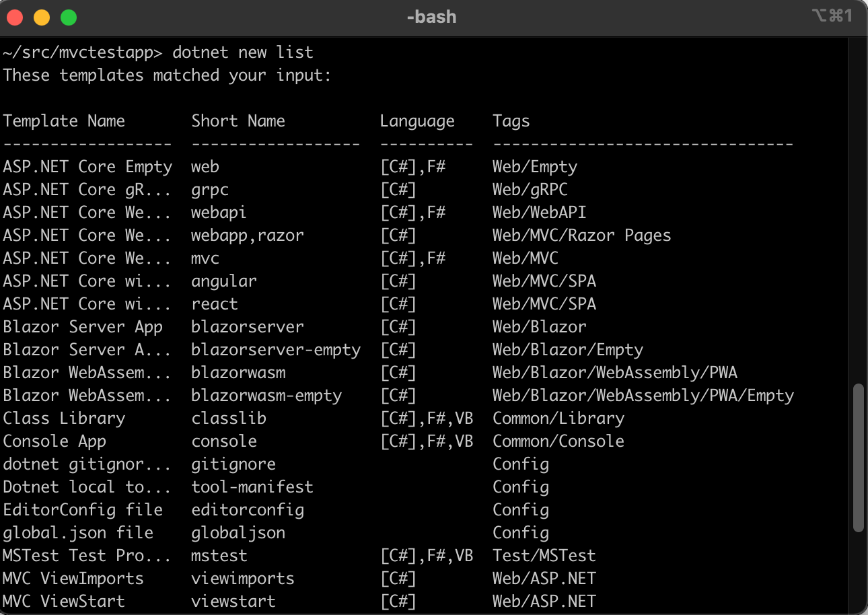868x615 pixels.
Task: Click the green zoom window button
Action: 69,17
